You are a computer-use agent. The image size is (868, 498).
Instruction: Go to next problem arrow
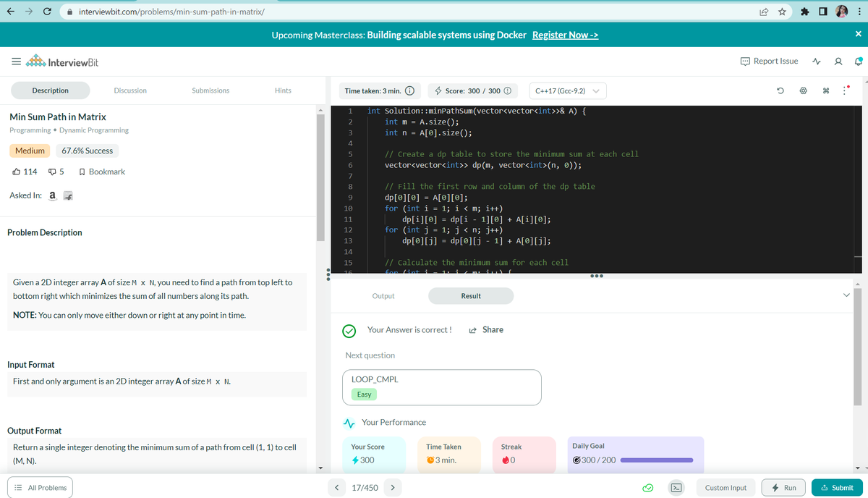392,488
